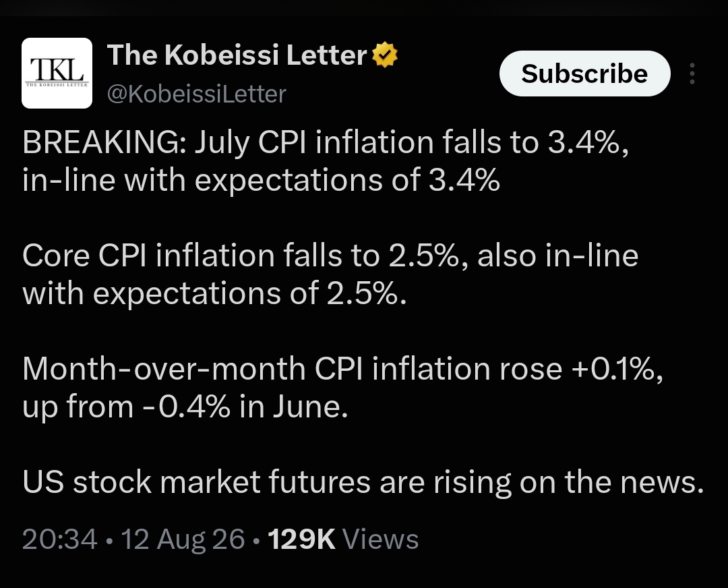Click the gold verified badge icon
The width and height of the screenshot is (728, 588).
[385, 55]
